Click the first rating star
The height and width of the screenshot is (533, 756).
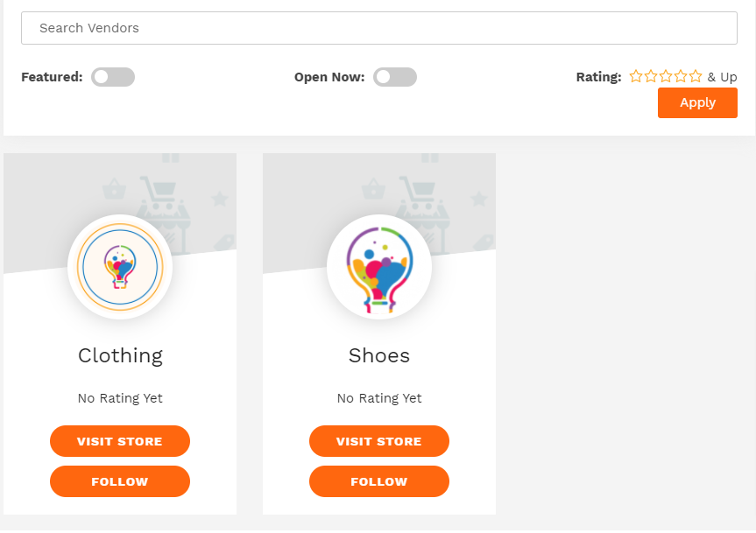point(636,77)
